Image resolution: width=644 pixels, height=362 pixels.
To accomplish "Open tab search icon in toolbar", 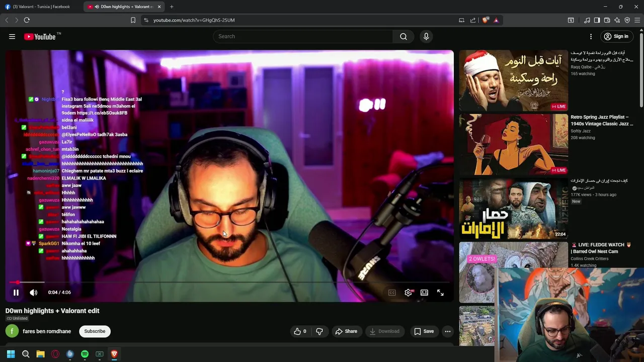I will click(571, 20).
